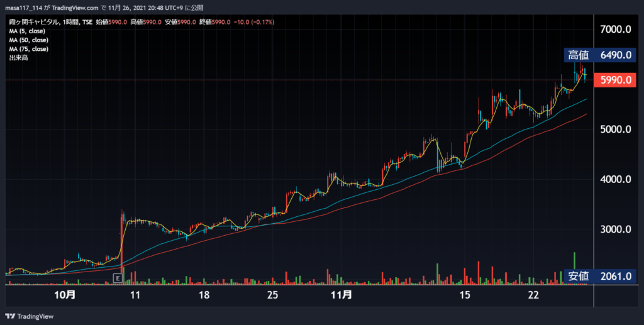
Task: Click the MA (5, close) indicator label
Action: (x=27, y=31)
